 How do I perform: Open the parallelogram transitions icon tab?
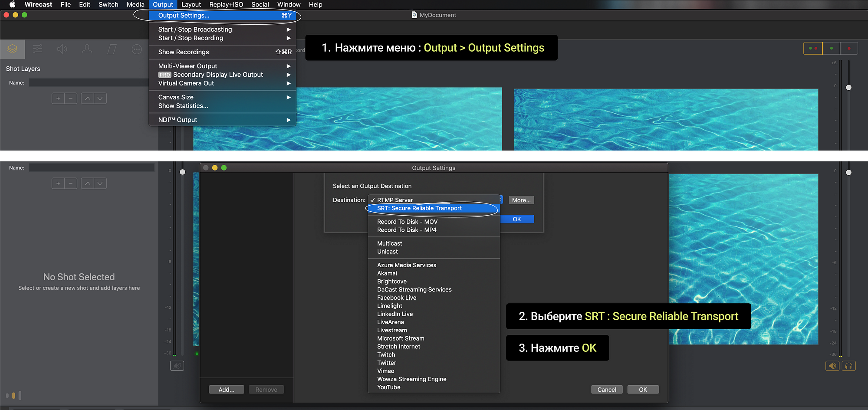point(112,49)
